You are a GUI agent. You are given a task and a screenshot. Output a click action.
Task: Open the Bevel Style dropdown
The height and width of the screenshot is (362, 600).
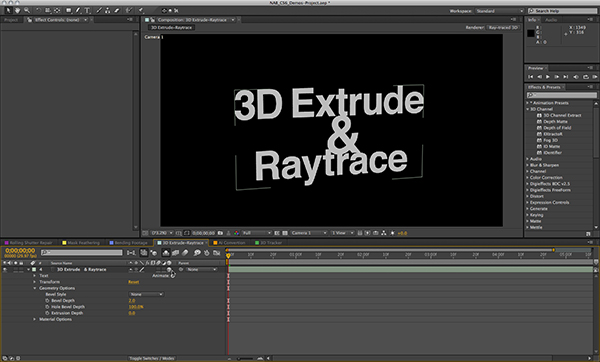coord(147,294)
